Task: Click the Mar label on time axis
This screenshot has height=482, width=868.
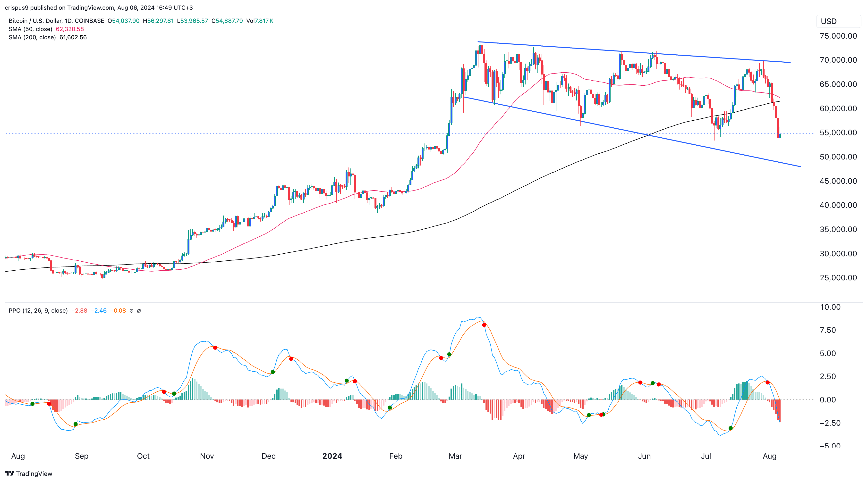Action: (x=455, y=456)
